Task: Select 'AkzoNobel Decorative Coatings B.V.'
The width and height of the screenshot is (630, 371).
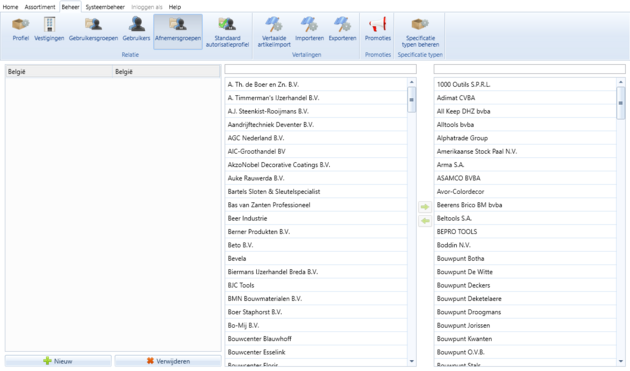Action: 316,165
